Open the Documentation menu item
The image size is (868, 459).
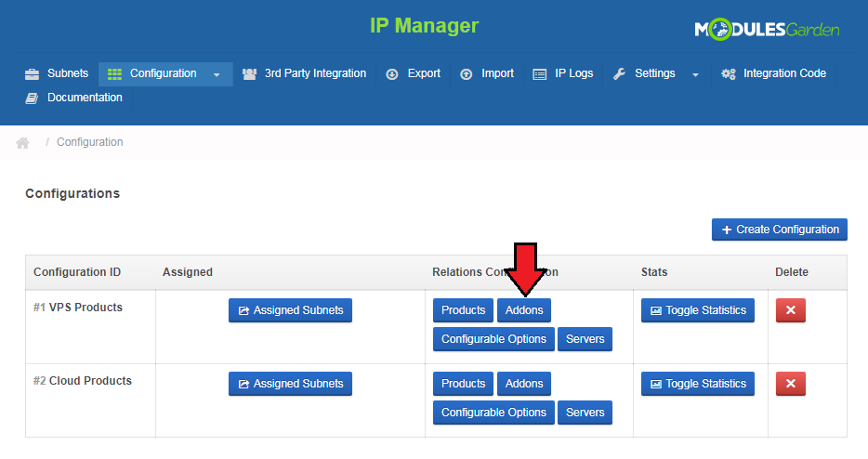[x=74, y=98]
